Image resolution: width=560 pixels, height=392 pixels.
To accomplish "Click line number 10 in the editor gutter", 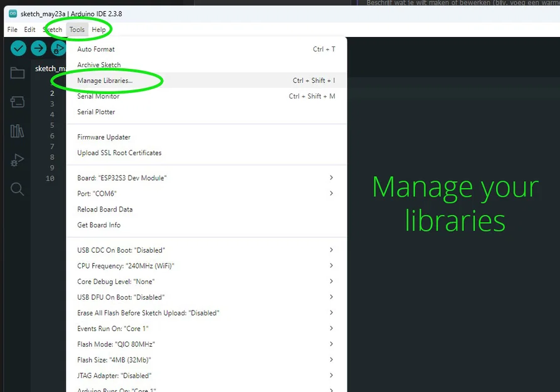I will (x=50, y=178).
